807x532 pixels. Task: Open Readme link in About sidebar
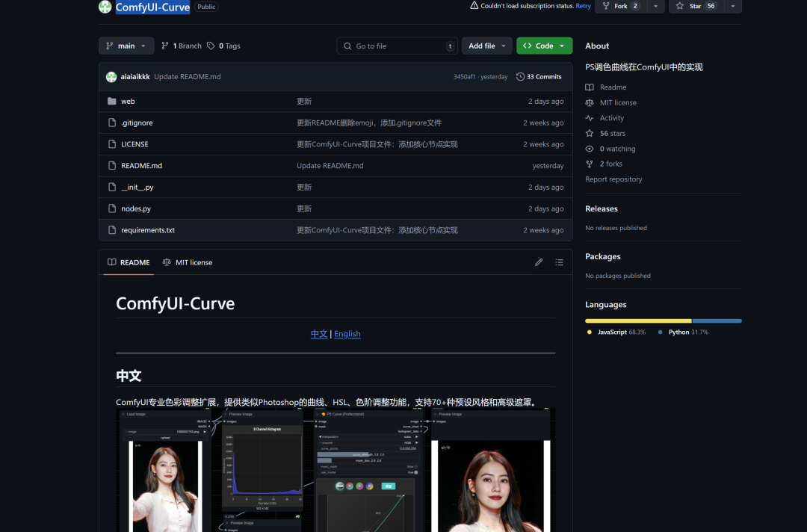pos(606,87)
